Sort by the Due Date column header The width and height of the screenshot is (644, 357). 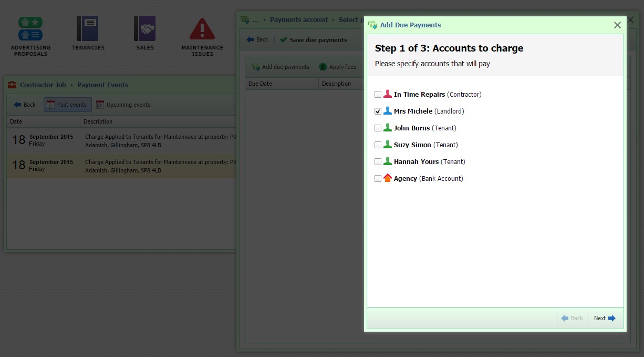[282, 84]
